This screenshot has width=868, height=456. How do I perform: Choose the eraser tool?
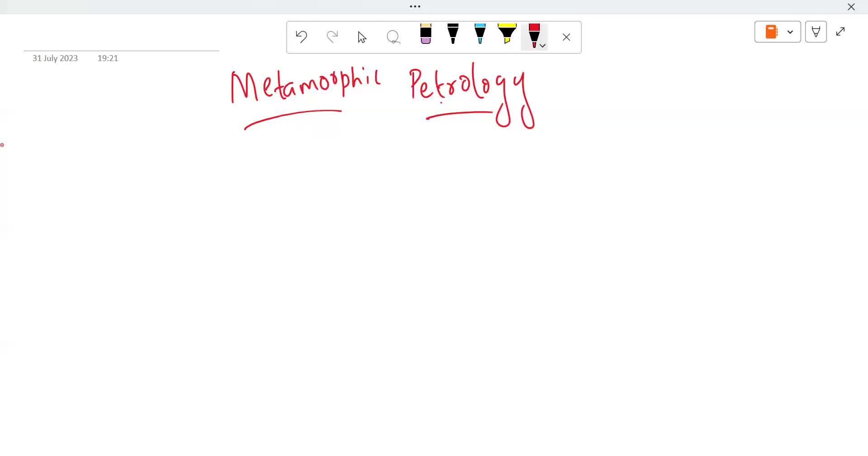coord(425,34)
